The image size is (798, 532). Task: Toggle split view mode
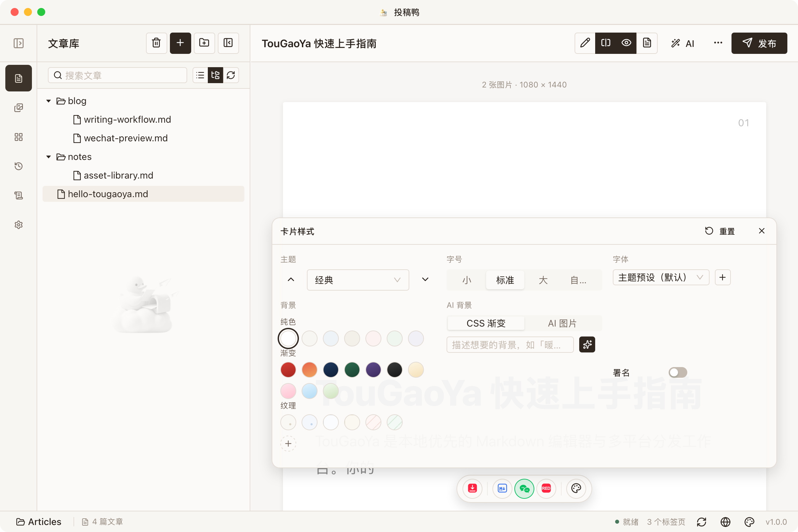click(x=605, y=43)
